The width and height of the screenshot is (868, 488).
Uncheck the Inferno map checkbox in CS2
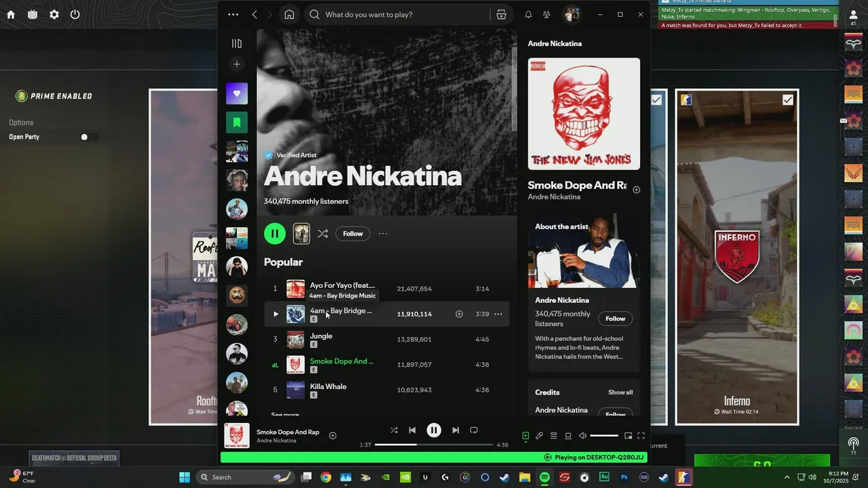click(787, 100)
